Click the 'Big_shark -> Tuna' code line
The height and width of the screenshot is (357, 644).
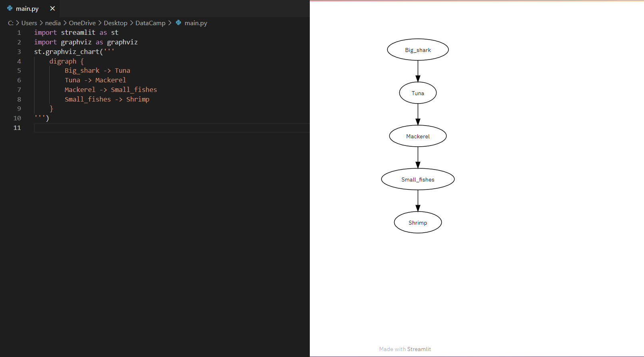(98, 71)
